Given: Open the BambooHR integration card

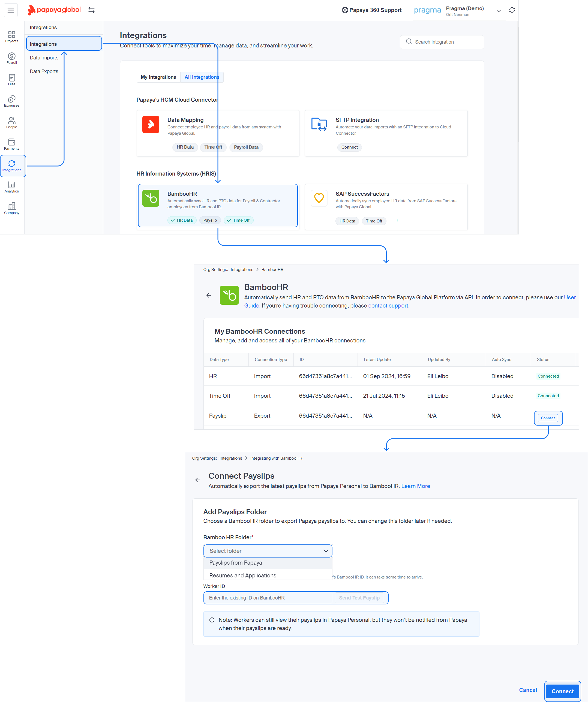Looking at the screenshot, I should (x=218, y=205).
